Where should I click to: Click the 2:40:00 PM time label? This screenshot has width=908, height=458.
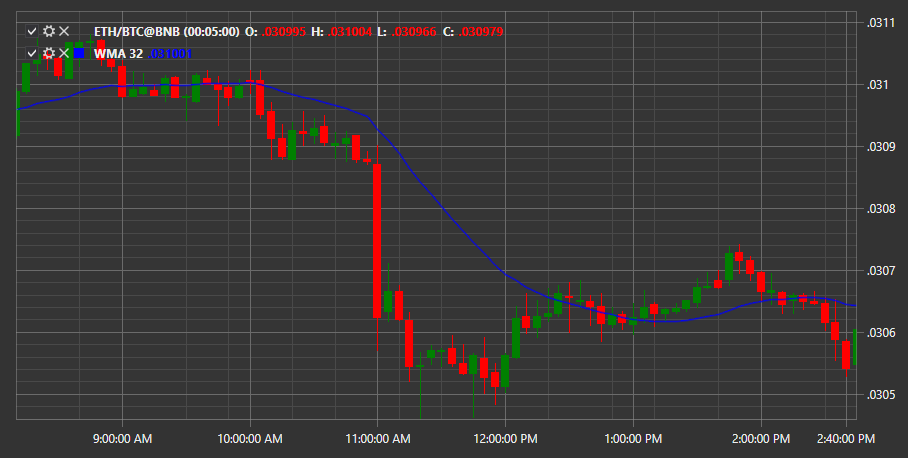(846, 439)
